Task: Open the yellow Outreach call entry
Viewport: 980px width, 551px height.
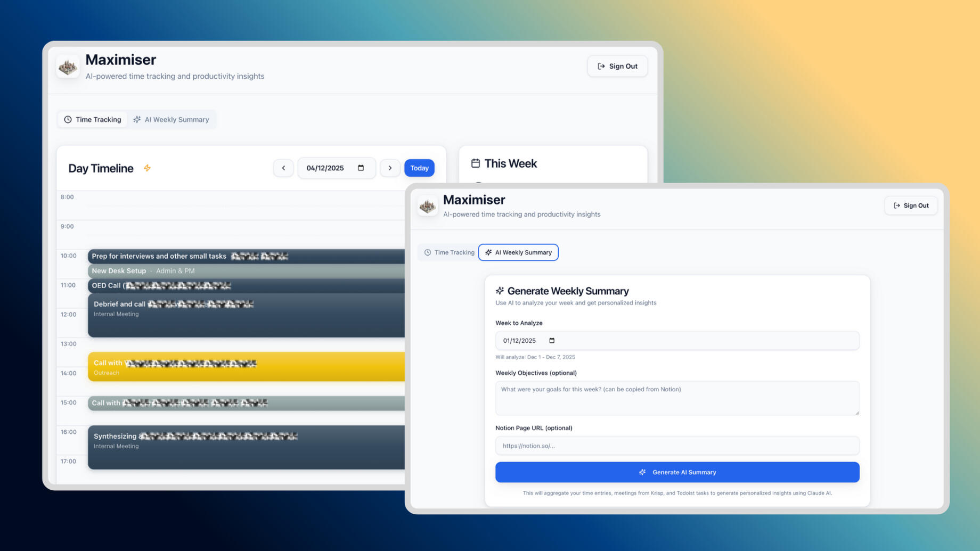Action: (x=245, y=367)
